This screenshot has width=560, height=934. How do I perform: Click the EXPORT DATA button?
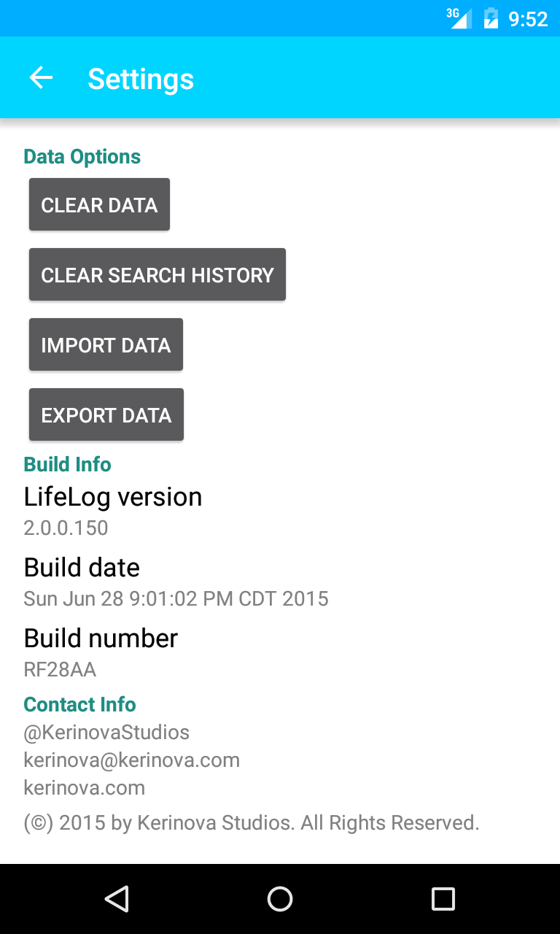pyautogui.click(x=106, y=414)
